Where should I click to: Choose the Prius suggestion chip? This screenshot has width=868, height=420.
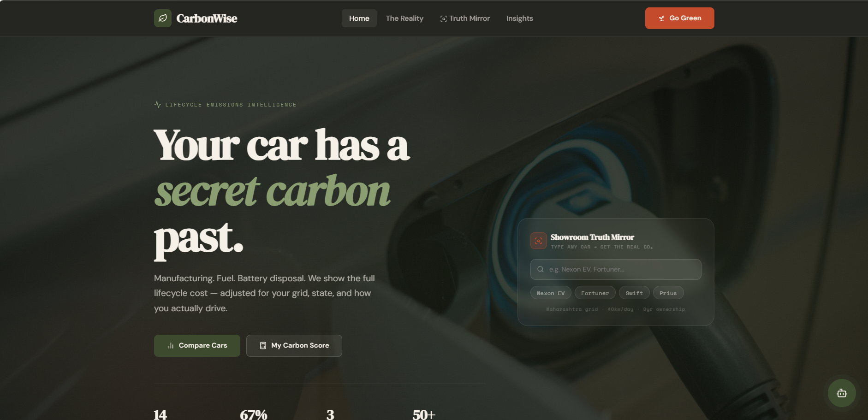click(668, 293)
